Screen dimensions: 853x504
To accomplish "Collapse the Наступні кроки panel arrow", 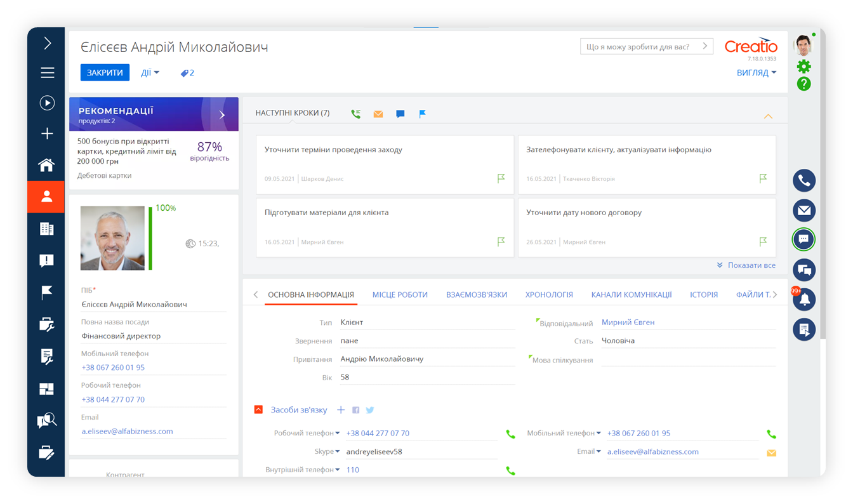I will [768, 116].
